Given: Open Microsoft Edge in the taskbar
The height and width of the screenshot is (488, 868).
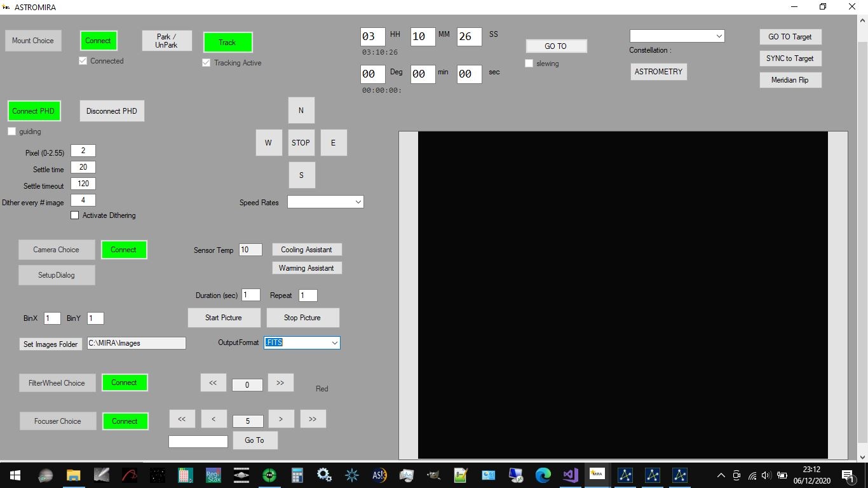Looking at the screenshot, I should [x=543, y=475].
